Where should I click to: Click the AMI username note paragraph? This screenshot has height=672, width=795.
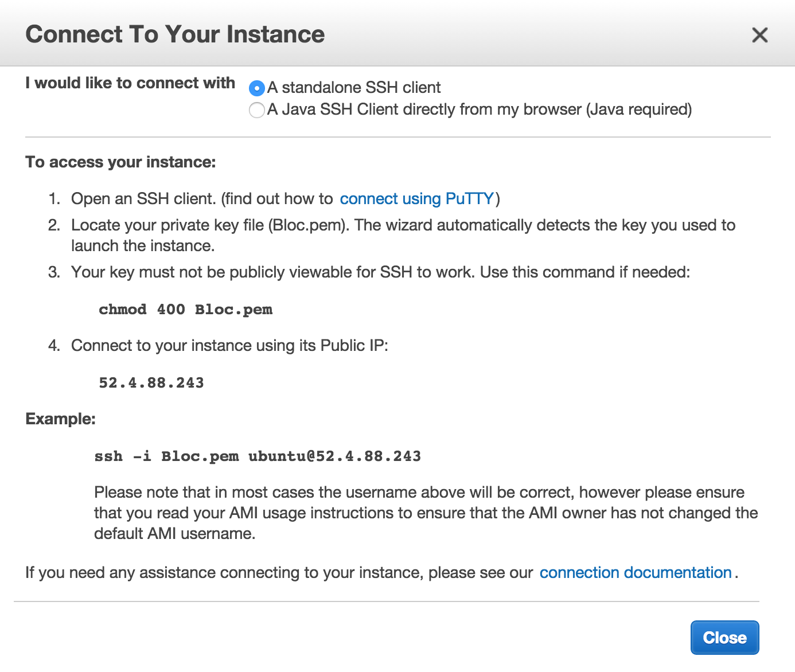(x=425, y=513)
